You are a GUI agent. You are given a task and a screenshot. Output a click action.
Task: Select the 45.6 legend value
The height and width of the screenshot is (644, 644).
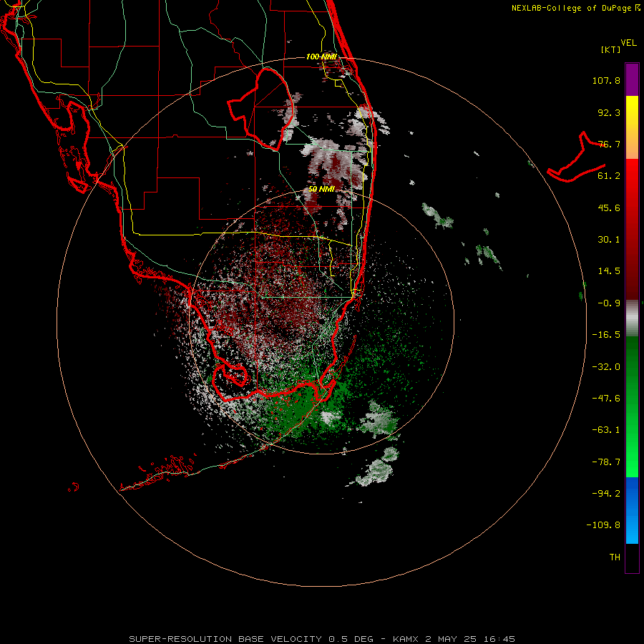(609, 208)
